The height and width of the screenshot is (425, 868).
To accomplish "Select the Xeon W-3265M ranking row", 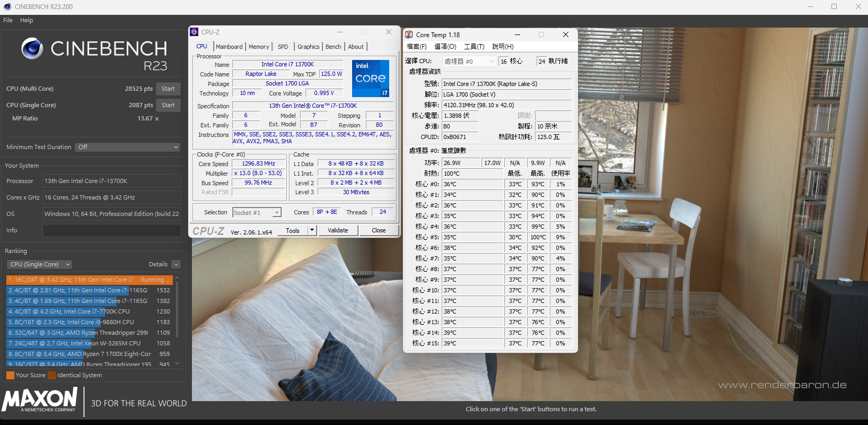I will [x=89, y=343].
